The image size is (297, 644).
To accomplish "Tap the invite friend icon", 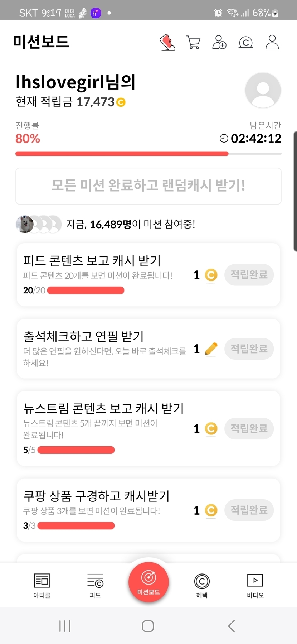I will (x=219, y=42).
